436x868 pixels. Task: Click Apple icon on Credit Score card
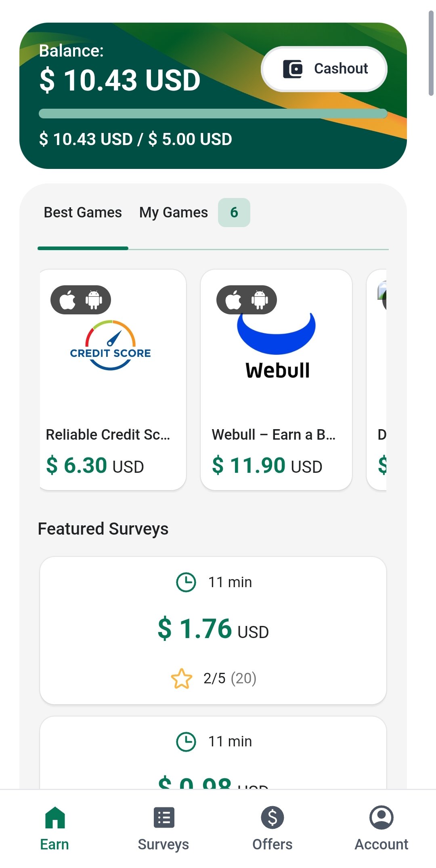click(67, 300)
